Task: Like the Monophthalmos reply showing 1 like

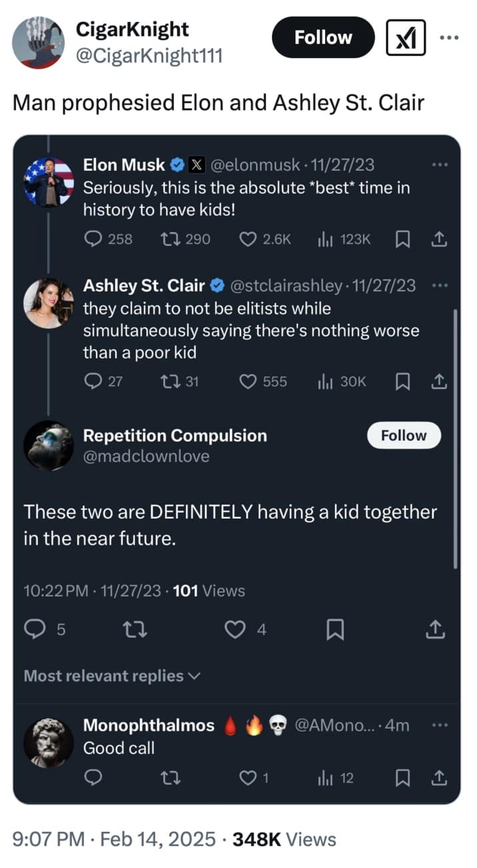Action: (246, 778)
